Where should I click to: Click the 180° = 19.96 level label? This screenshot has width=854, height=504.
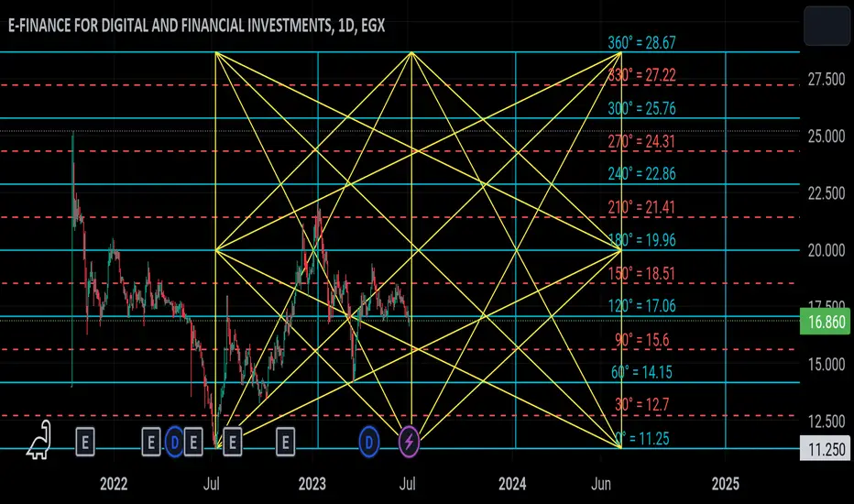pyautogui.click(x=641, y=240)
